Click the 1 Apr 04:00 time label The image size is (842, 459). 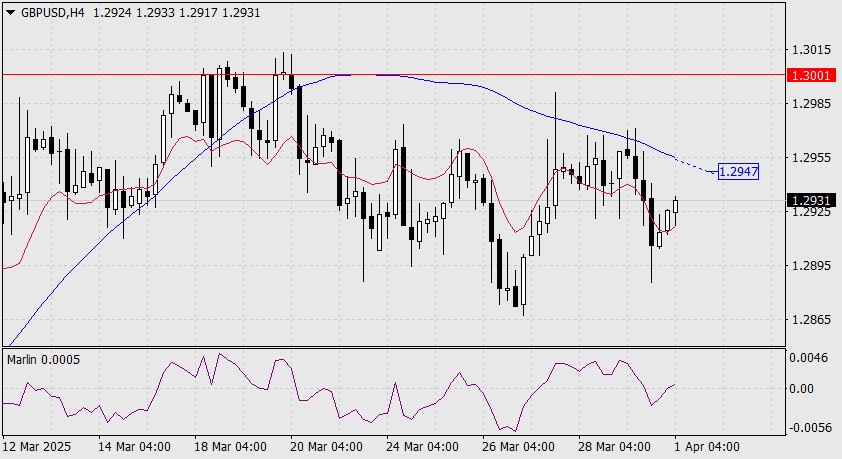coord(707,447)
